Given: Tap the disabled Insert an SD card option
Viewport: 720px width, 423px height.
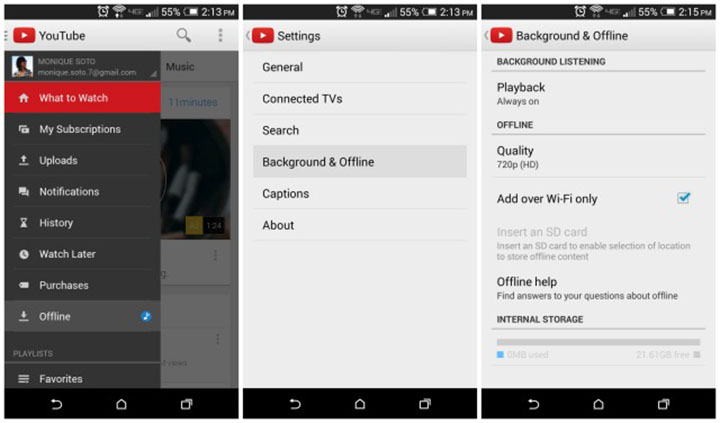Looking at the screenshot, I should 598,243.
